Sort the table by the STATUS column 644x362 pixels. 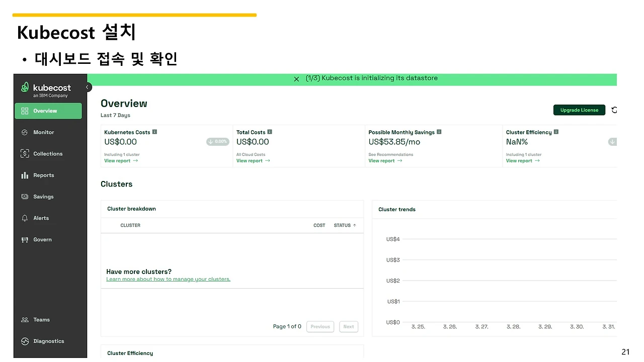point(345,226)
